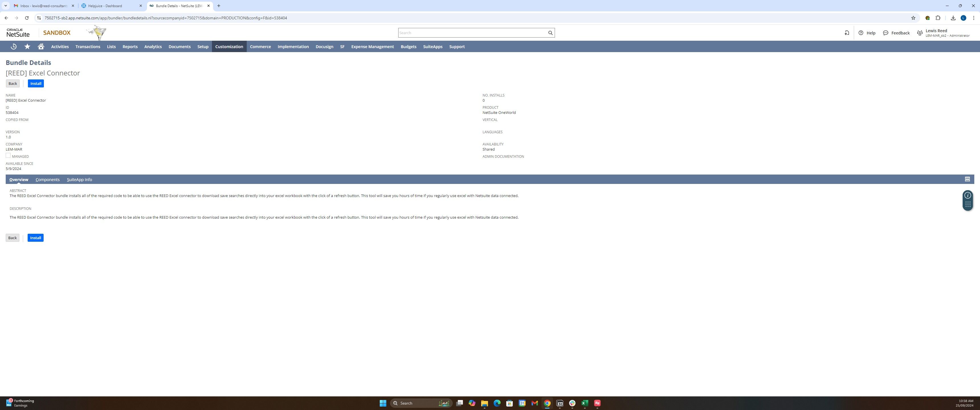980x410 pixels.
Task: Switch to the SuiteApp Info subtab
Action: click(79, 180)
